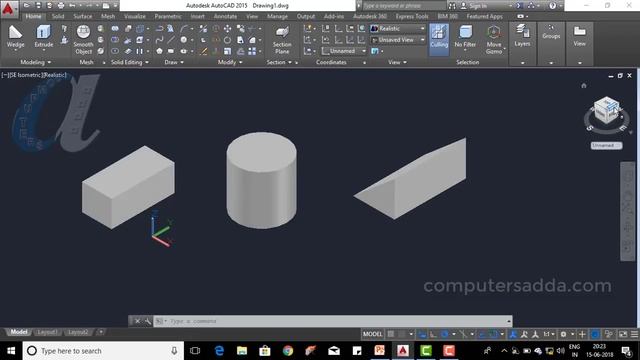This screenshot has width=640, height=360.
Task: Click the Windows Start button
Action: click(11, 351)
